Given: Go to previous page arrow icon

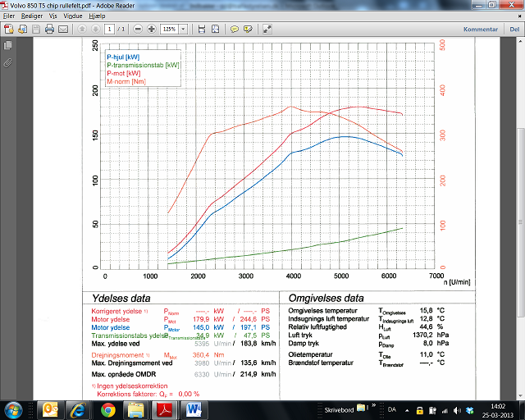Looking at the screenshot, I should tap(82, 30).
